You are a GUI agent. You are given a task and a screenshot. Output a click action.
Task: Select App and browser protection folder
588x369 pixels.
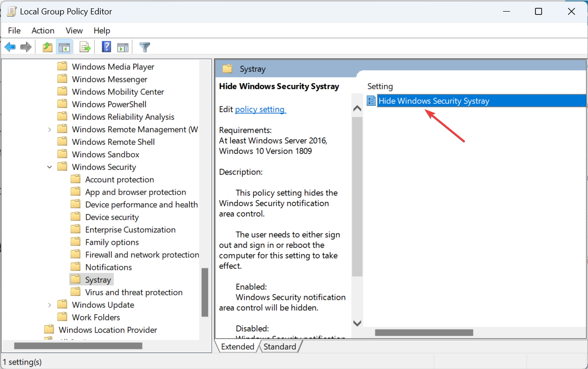[136, 192]
